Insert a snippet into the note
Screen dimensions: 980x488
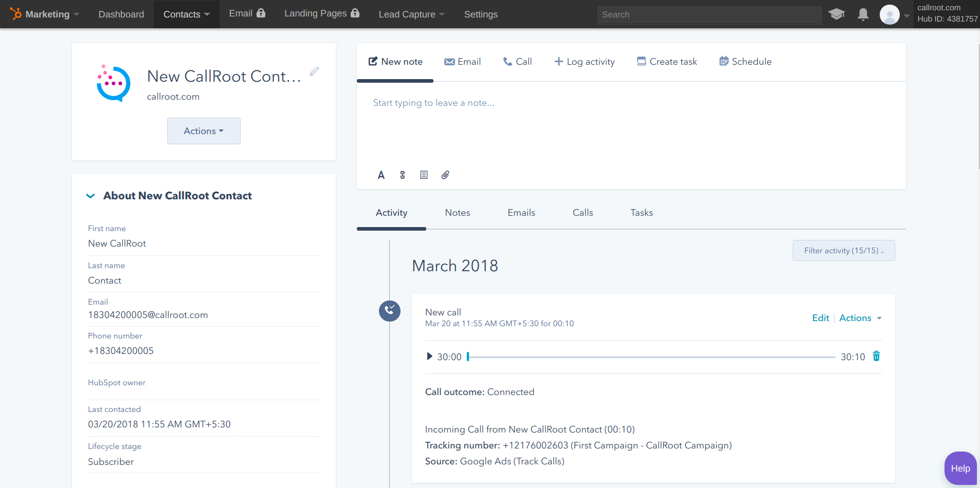(x=423, y=175)
